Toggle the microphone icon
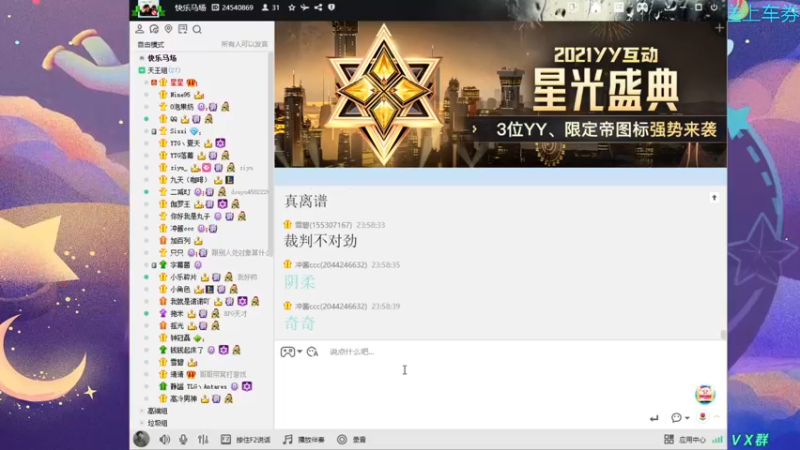 pos(183,439)
